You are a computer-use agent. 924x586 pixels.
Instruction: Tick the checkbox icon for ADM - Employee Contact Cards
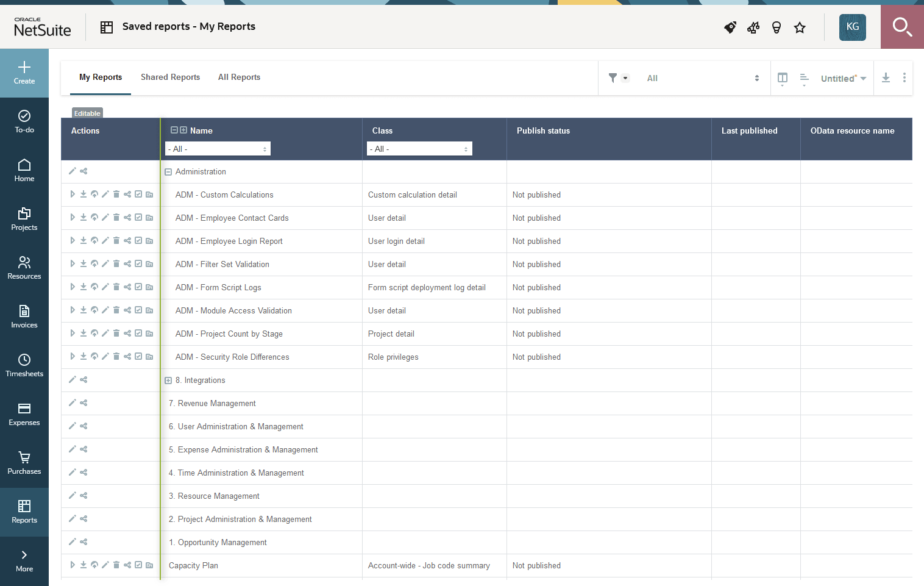click(138, 218)
